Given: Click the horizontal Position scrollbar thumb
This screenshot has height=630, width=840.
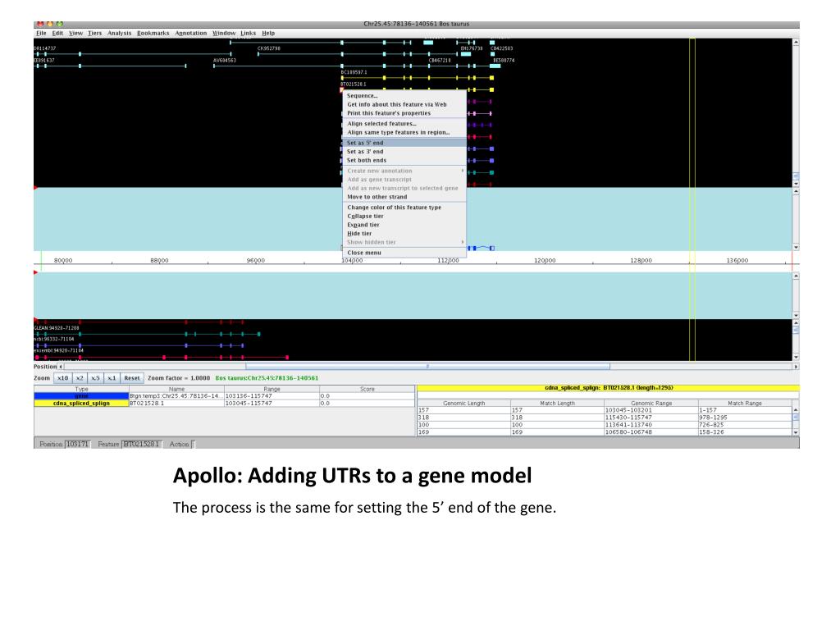Looking at the screenshot, I should [427, 367].
